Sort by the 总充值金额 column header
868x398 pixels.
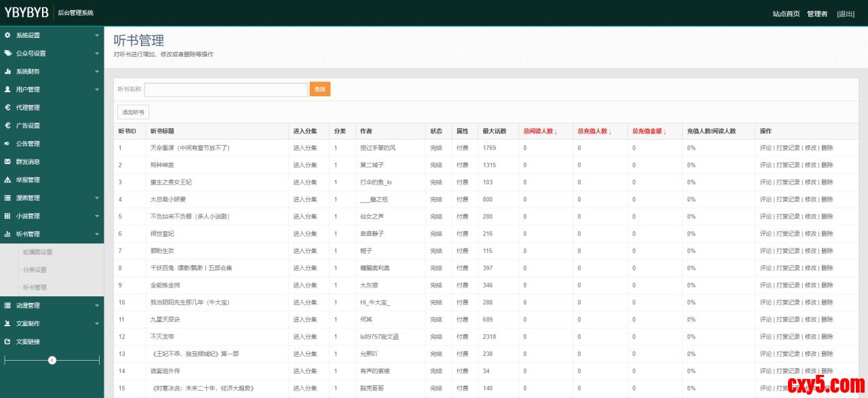pyautogui.click(x=649, y=132)
